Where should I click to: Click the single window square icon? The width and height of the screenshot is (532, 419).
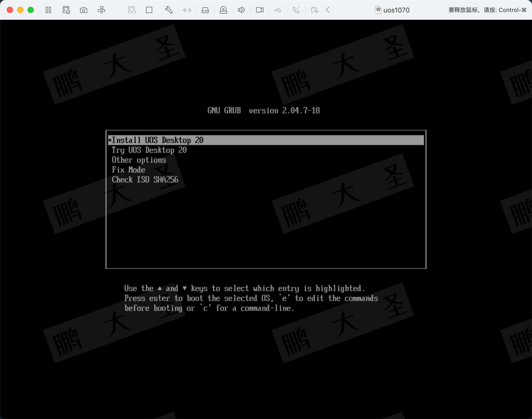point(149,10)
